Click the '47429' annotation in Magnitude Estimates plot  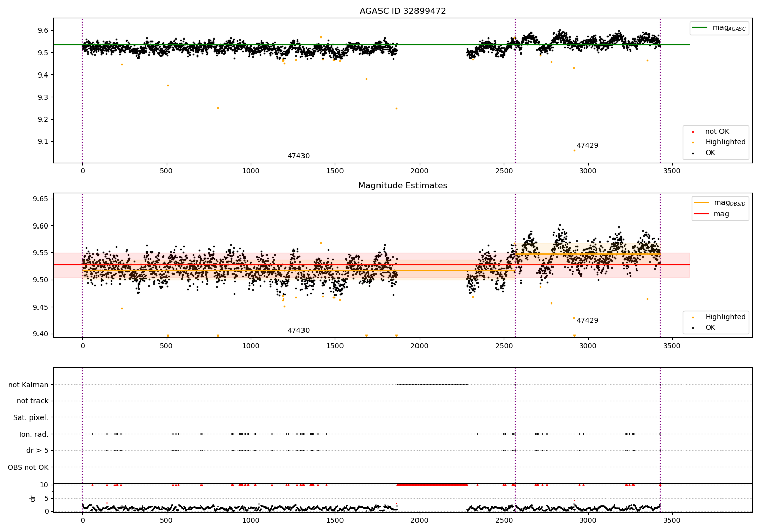pos(587,321)
